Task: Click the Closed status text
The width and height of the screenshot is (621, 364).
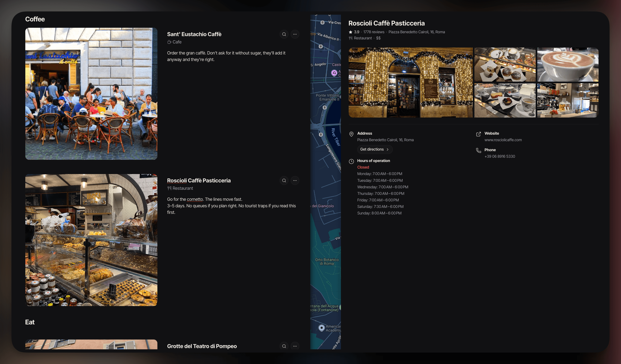Action: point(363,167)
